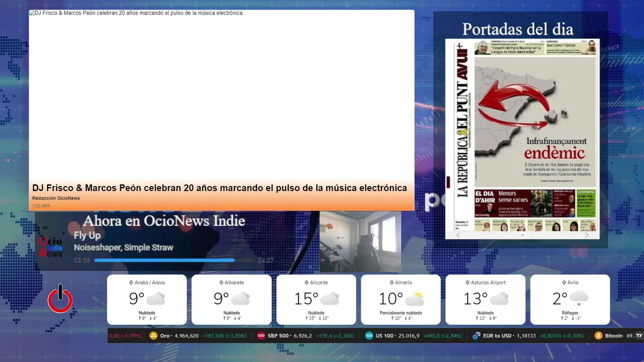
Task: Go to next newspaper cover
Action: (x=587, y=235)
